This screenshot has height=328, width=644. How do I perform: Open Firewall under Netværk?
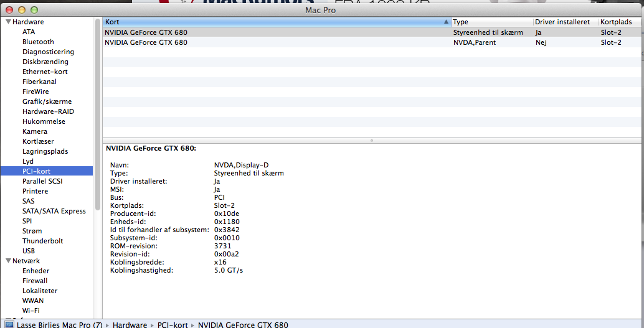tap(35, 281)
